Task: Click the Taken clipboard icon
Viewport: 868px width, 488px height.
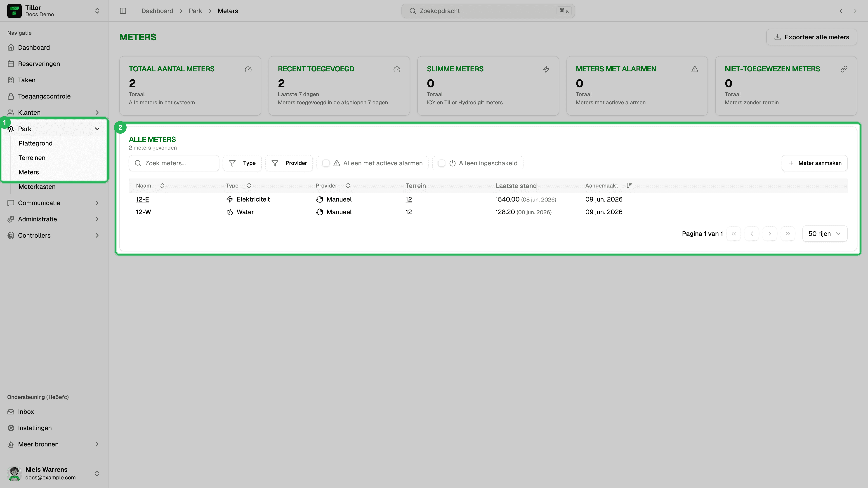Action: coord(11,80)
